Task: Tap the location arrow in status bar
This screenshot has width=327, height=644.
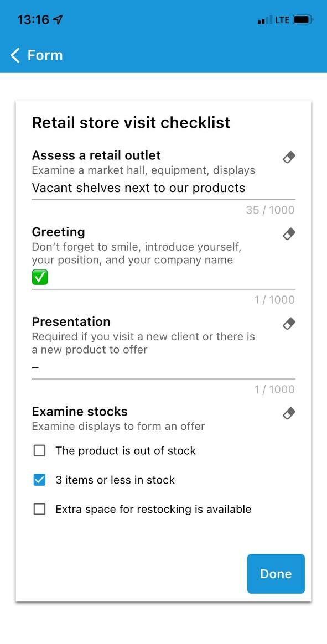Action: 58,20
